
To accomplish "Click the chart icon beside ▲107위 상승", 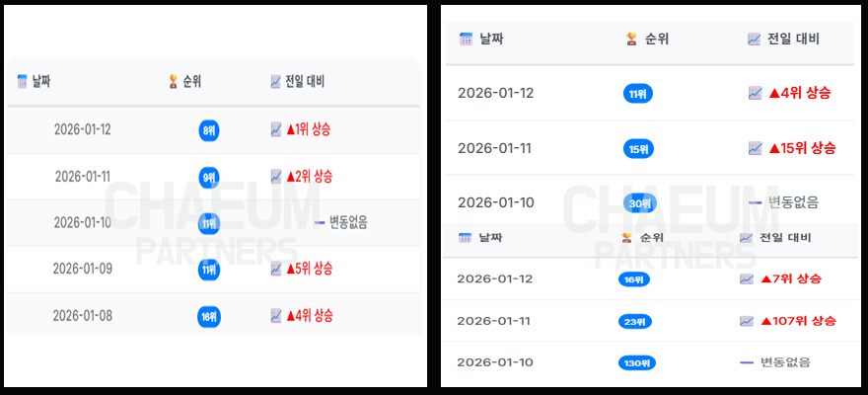I will pos(747,321).
